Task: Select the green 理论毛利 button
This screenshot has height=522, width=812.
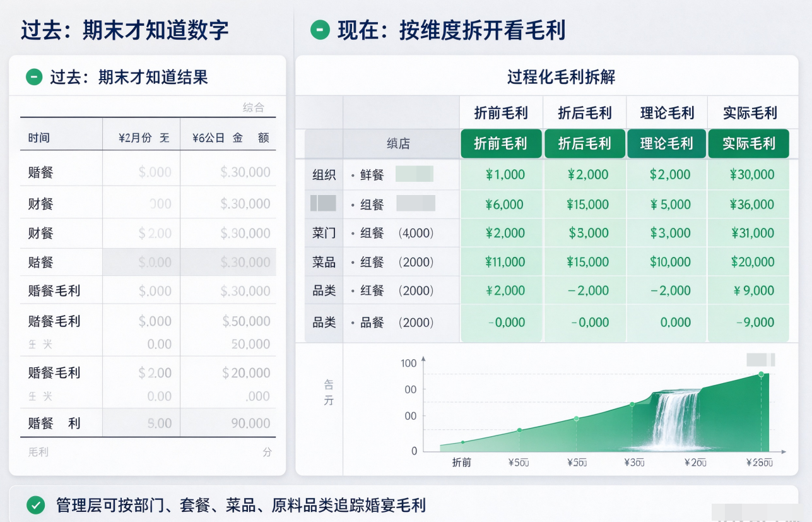Action: coord(666,143)
